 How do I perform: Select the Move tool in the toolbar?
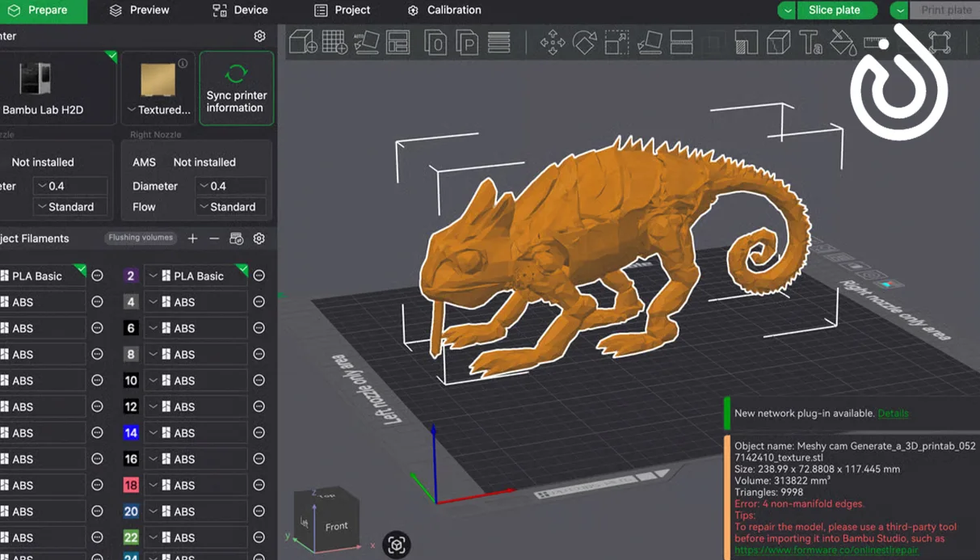pos(553,42)
